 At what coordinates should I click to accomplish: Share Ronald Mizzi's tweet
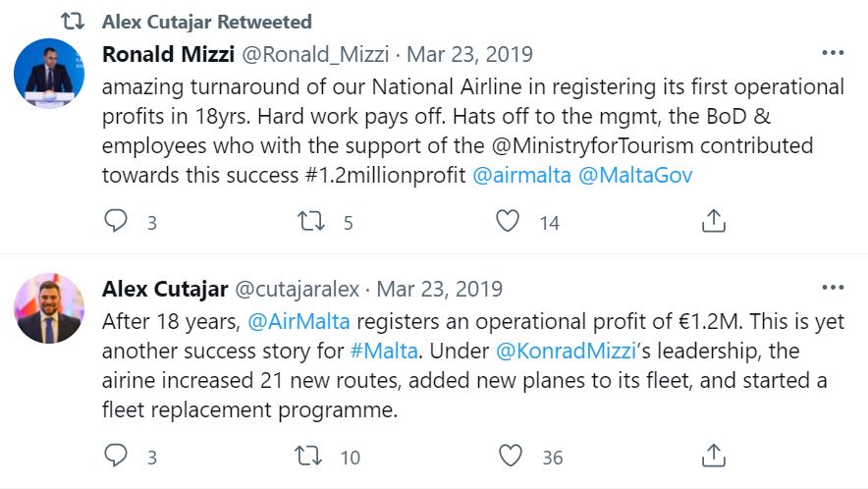[714, 222]
